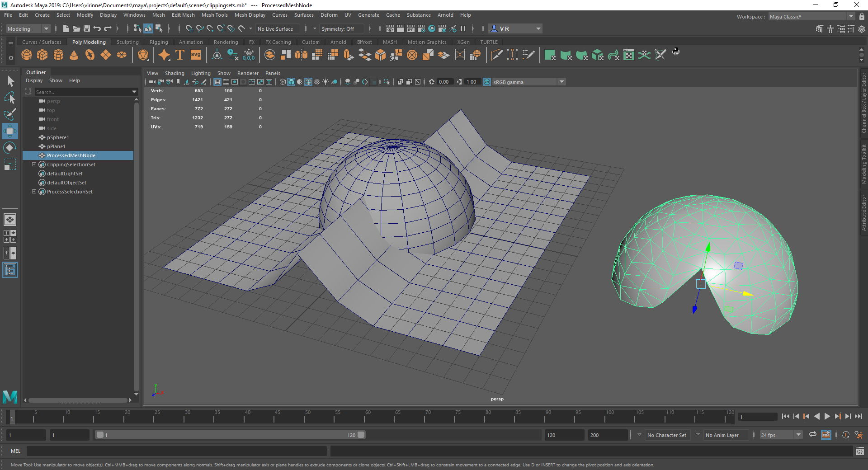Toggle wireframe on shaded in the viewport
Screen dimensions: 868x470
[x=308, y=82]
